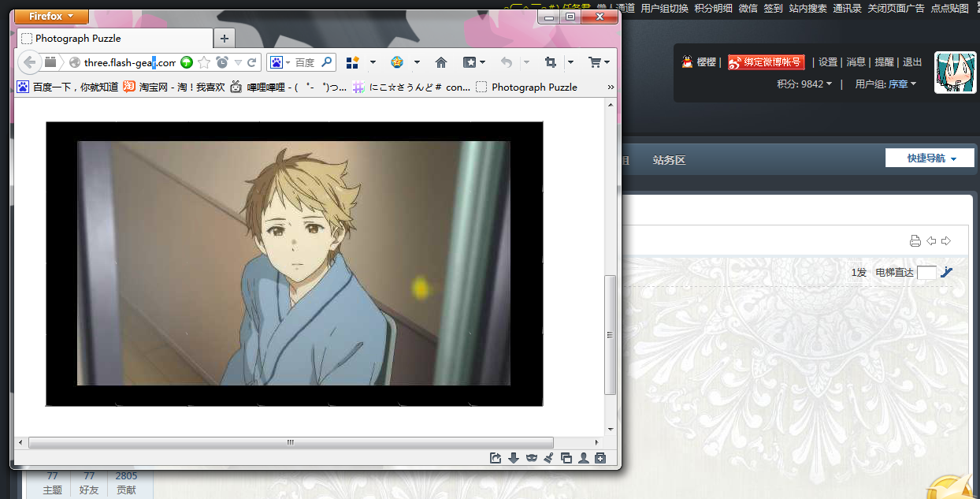Click the green go arrow in address bar
This screenshot has height=499, width=980.
pos(187,62)
